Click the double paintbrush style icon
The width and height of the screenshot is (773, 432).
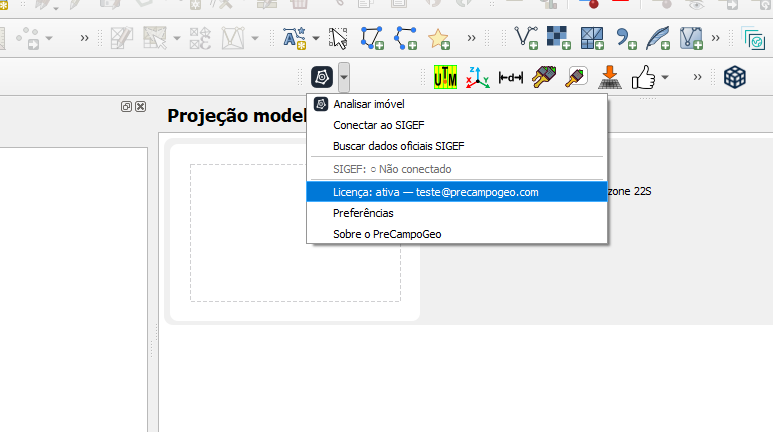click(544, 77)
